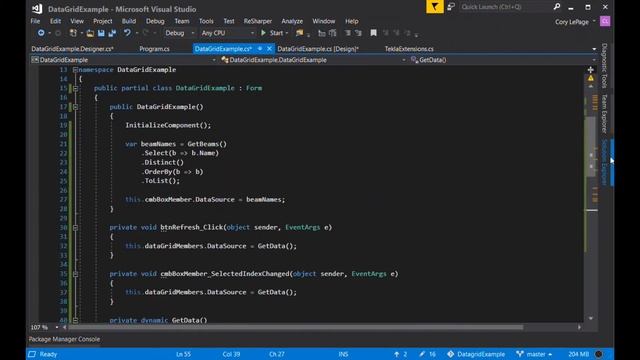Click the yellow notifications flag icon
Viewport: 640px width, 360px height.
pyautogui.click(x=435, y=7)
